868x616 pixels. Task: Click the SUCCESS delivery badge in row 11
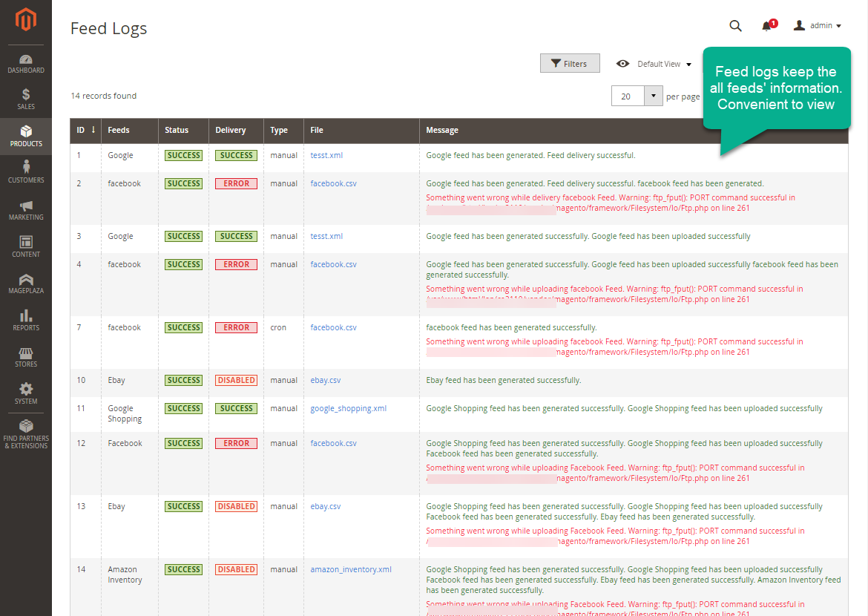237,408
